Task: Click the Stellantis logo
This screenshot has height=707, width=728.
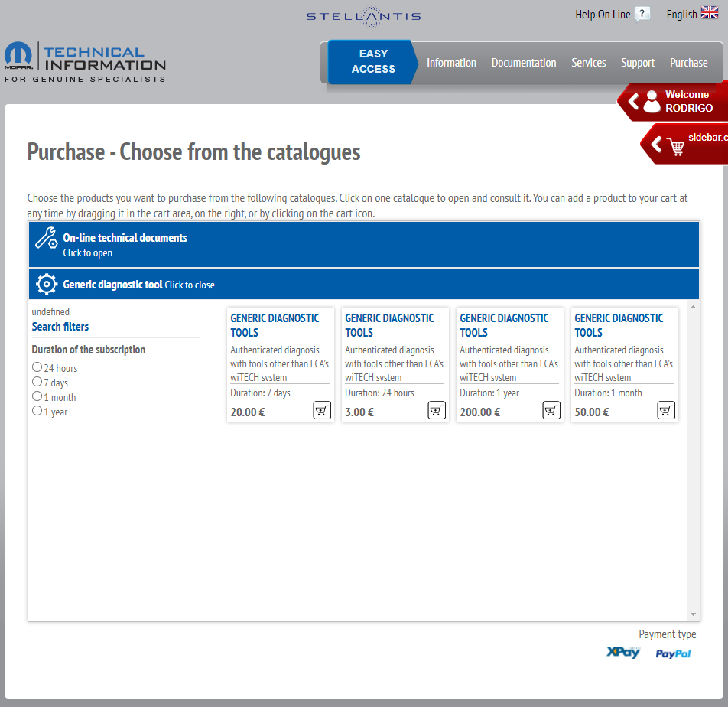Action: click(x=363, y=16)
